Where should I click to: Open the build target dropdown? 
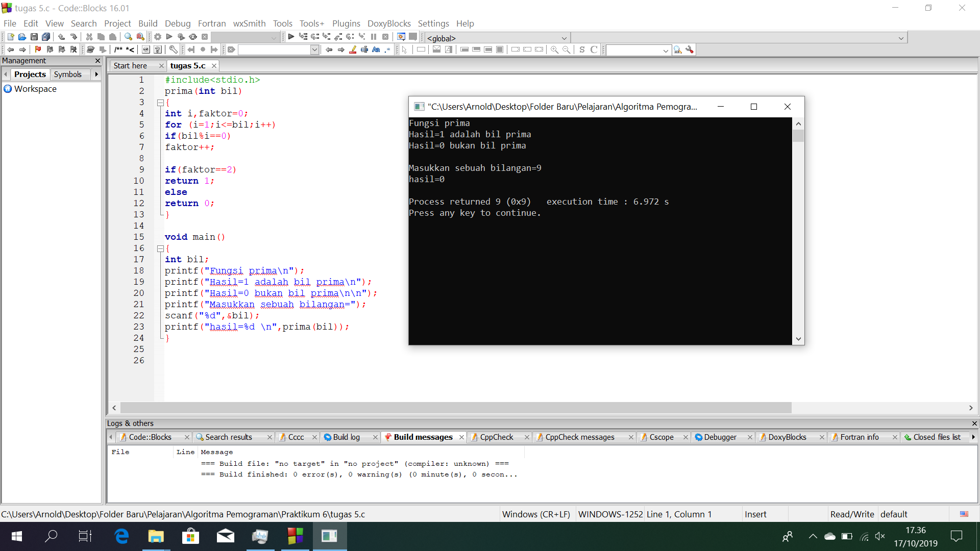pos(274,37)
